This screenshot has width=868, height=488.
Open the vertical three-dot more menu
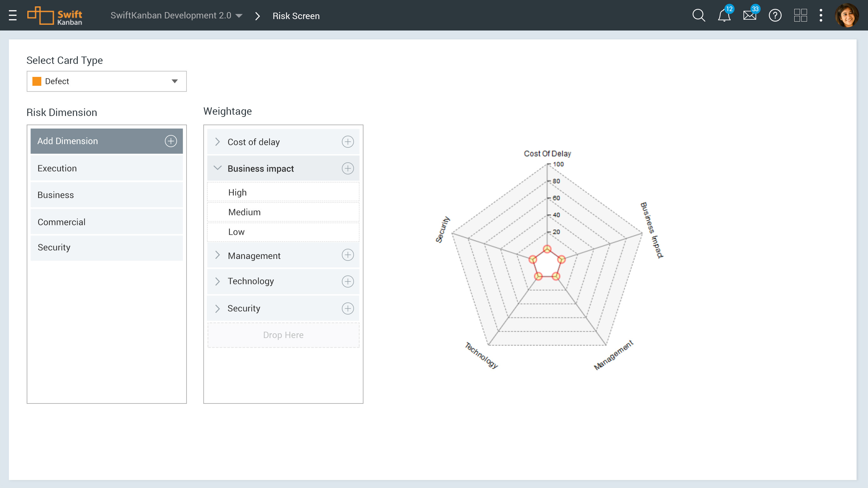pyautogui.click(x=821, y=16)
